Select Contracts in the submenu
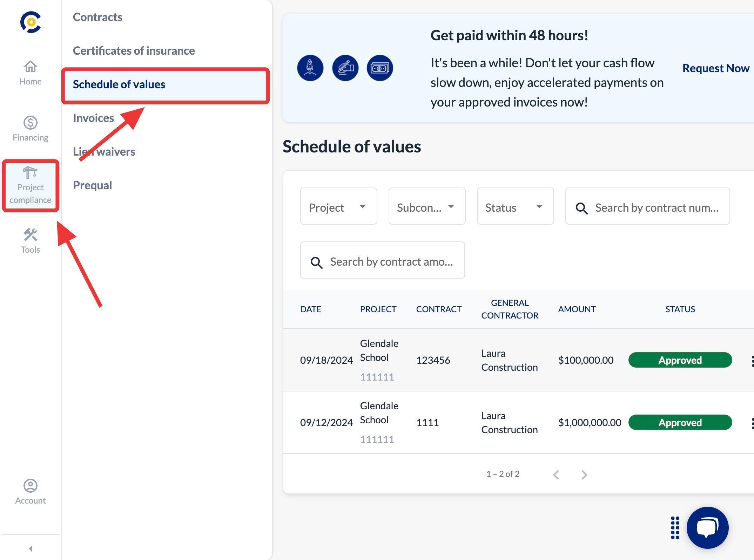The width and height of the screenshot is (754, 560). click(97, 17)
